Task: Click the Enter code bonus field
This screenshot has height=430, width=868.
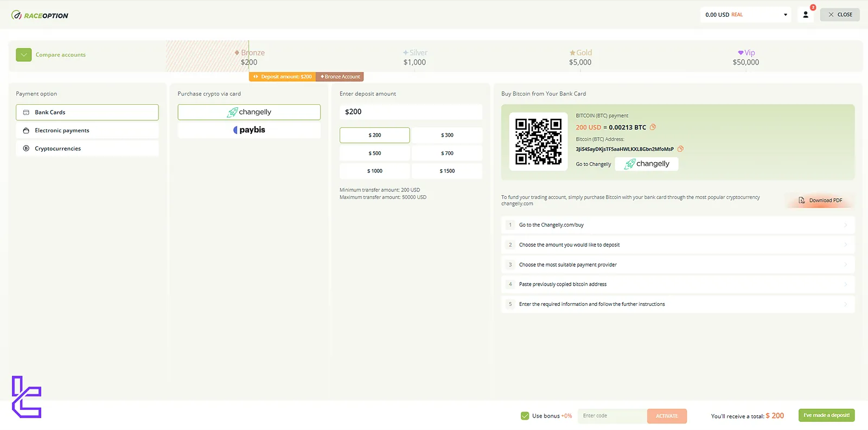Action: 612,416
